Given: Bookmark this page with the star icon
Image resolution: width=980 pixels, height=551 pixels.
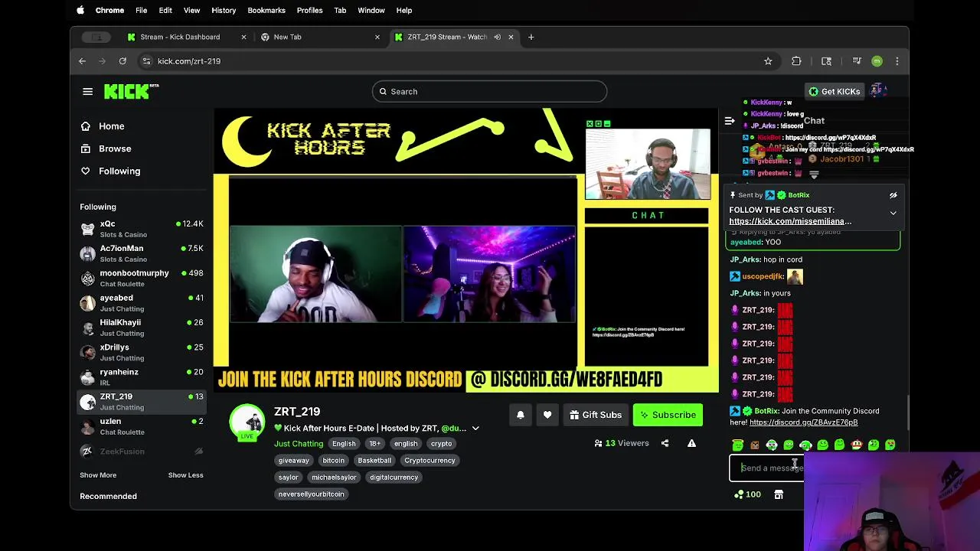Looking at the screenshot, I should coord(768,61).
